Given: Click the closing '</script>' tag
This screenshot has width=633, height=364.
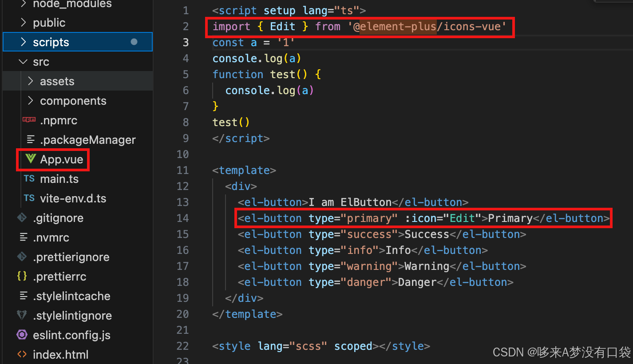Looking at the screenshot, I should [241, 138].
